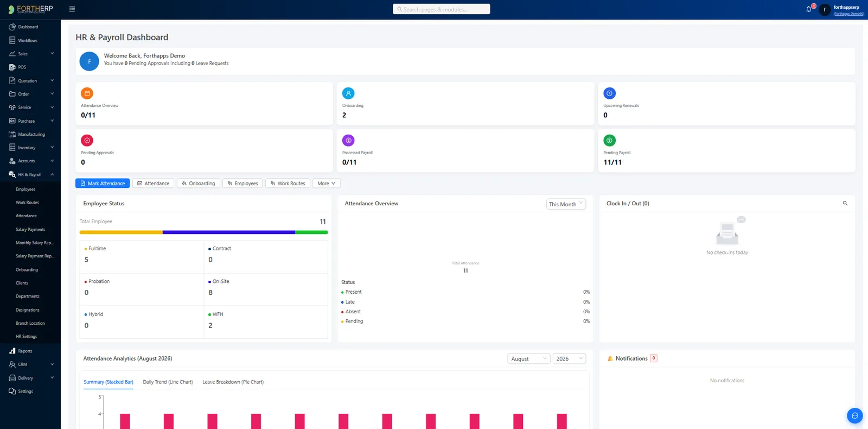Click the Attendance shortcut button
The height and width of the screenshot is (429, 868).
(x=153, y=184)
